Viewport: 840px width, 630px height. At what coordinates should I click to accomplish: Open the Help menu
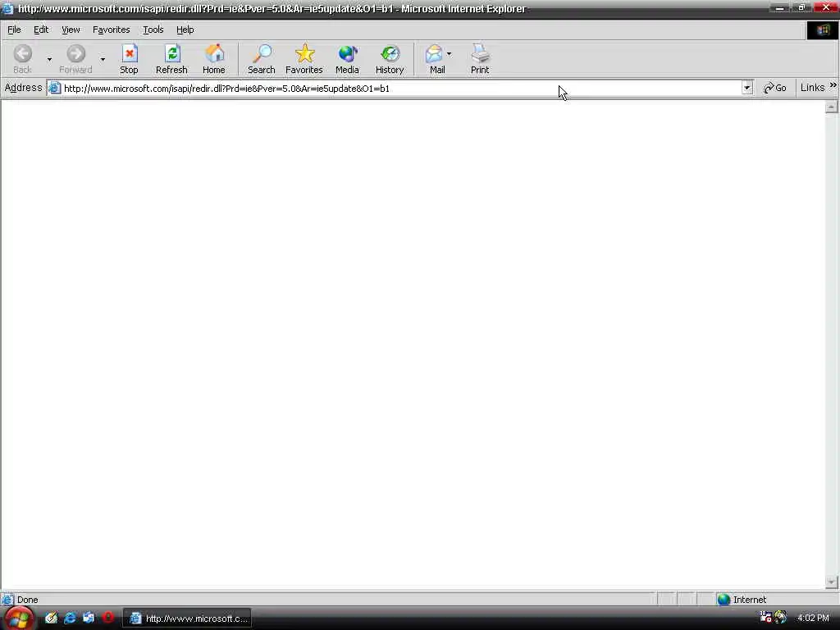click(x=185, y=30)
